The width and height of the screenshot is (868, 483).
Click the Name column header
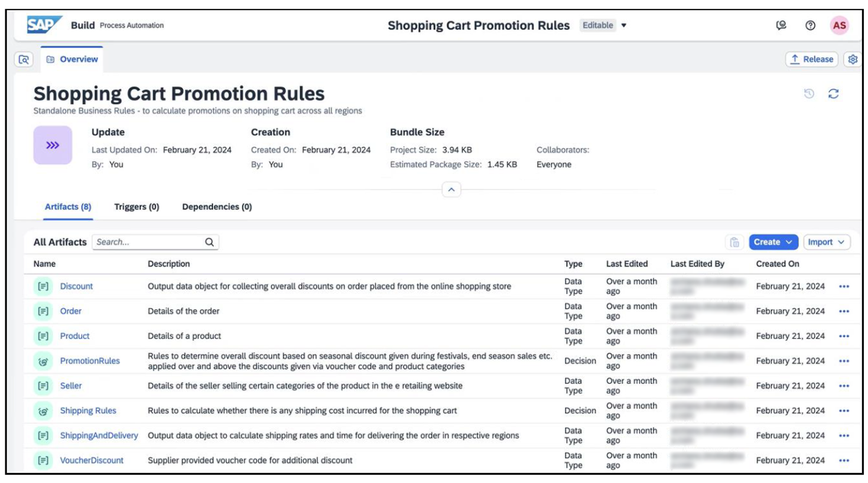coord(44,264)
